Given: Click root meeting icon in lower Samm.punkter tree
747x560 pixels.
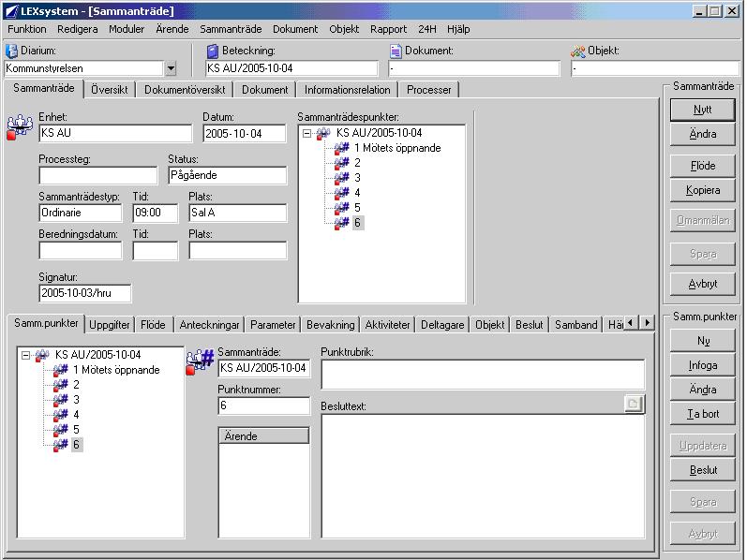Looking at the screenshot, I should [x=42, y=355].
